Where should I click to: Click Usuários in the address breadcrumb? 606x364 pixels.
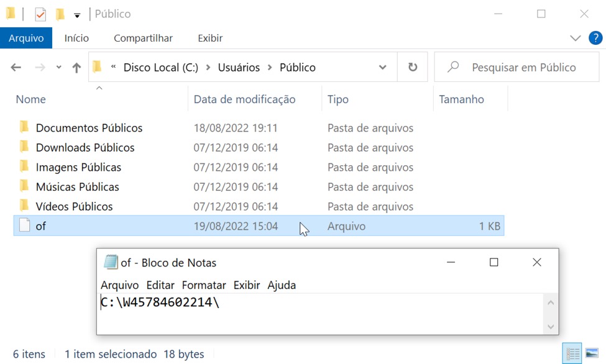[239, 68]
